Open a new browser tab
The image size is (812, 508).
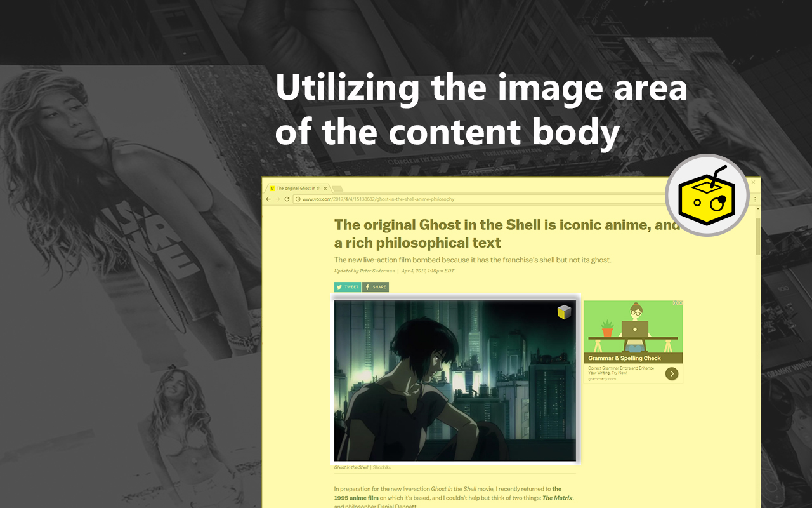point(337,189)
